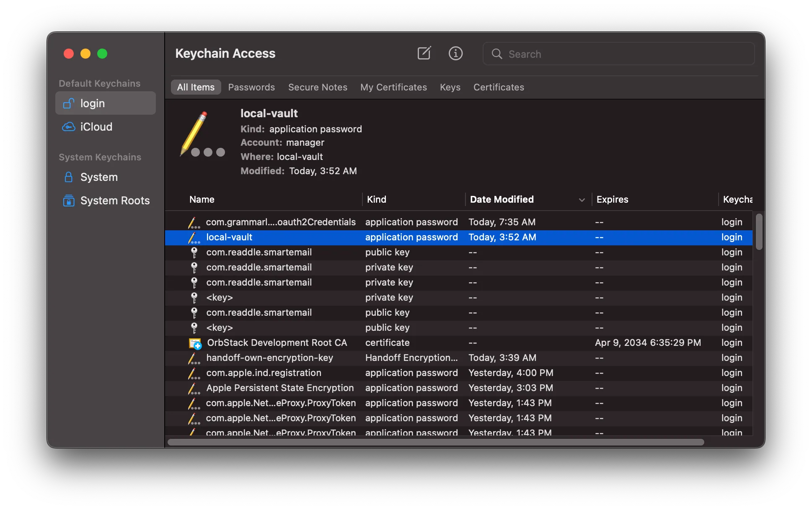Sort by the Expires column header

pyautogui.click(x=612, y=199)
